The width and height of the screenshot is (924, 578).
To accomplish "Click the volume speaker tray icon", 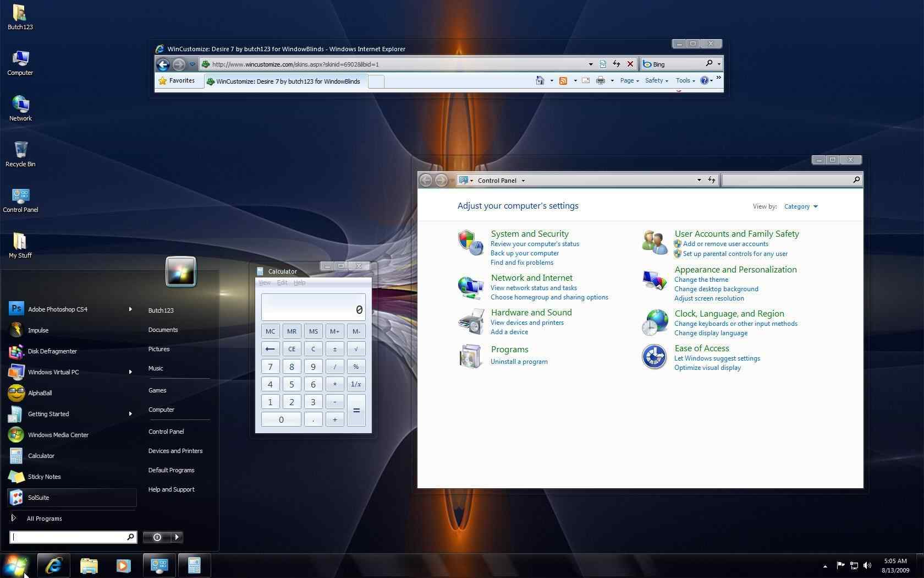I will point(867,565).
